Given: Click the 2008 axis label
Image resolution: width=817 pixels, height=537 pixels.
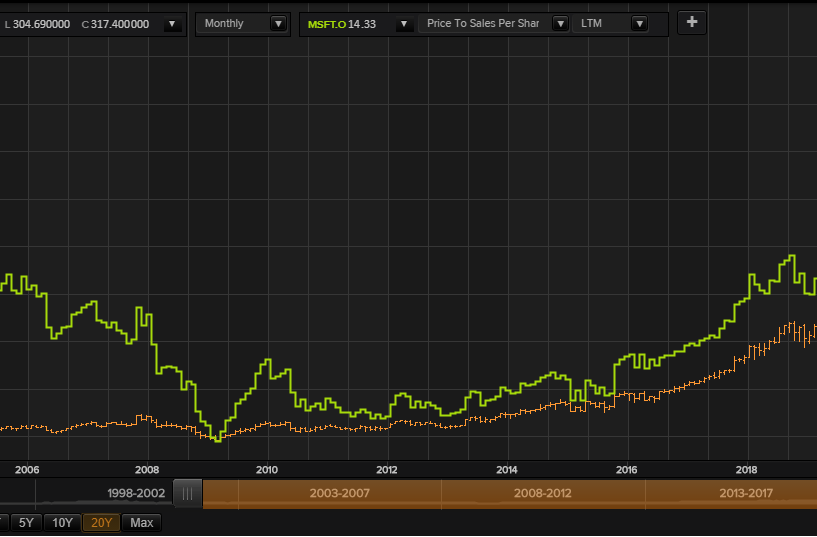Looking at the screenshot, I should [147, 470].
